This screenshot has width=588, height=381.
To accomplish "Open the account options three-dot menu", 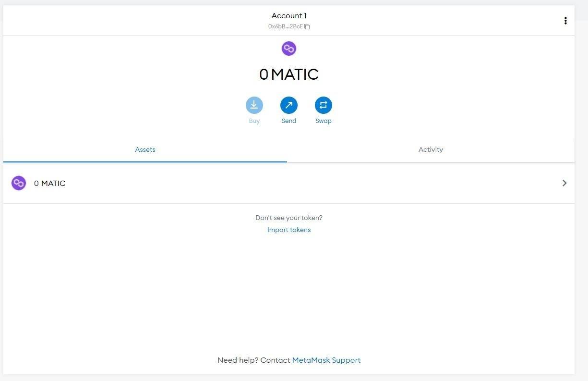I will tap(565, 21).
